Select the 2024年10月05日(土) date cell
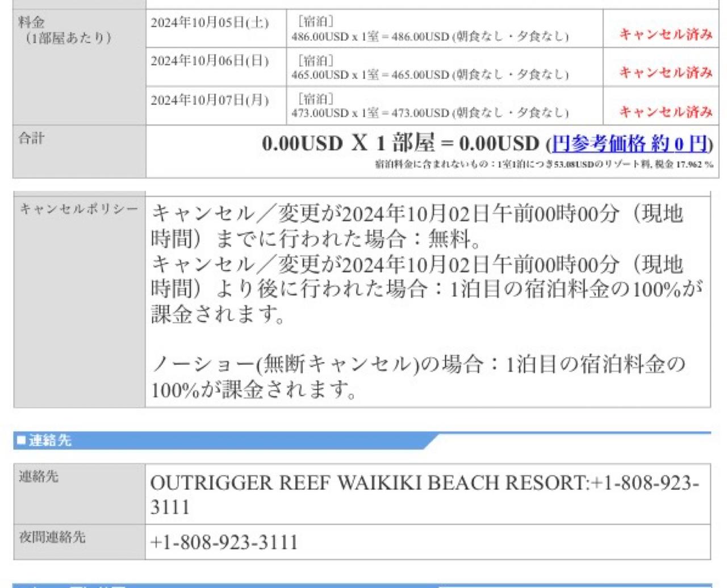 click(x=216, y=28)
